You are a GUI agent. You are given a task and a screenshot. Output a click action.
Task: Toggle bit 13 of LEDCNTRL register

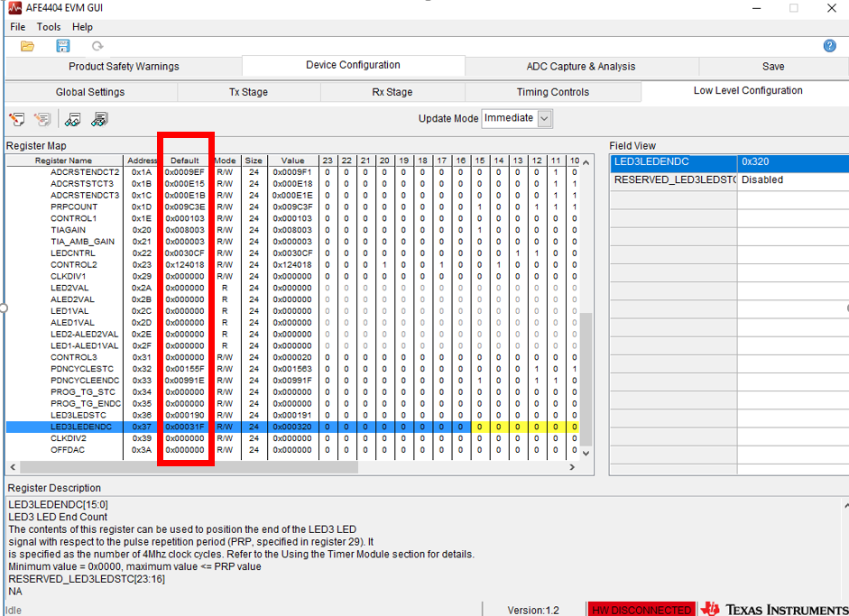point(518,253)
